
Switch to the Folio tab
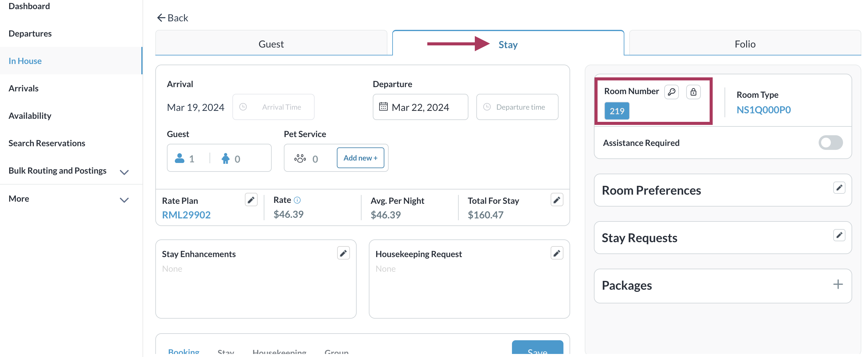745,44
